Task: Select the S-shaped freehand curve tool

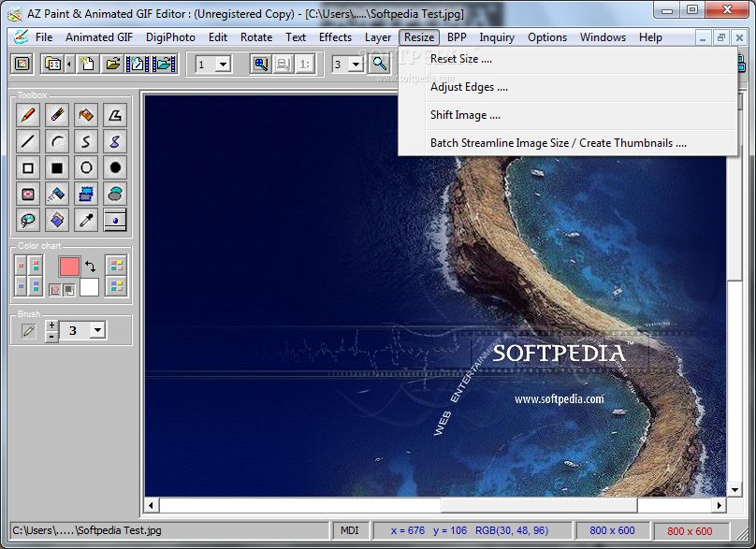Action: 86,141
